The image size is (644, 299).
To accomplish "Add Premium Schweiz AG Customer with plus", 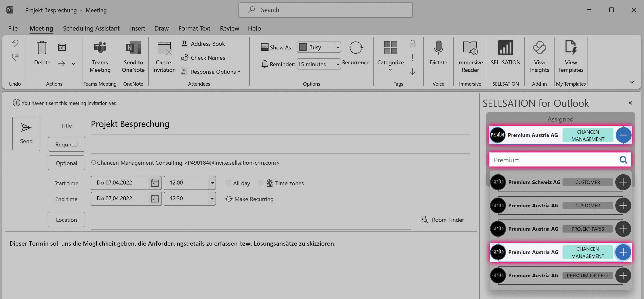I will 623,182.
